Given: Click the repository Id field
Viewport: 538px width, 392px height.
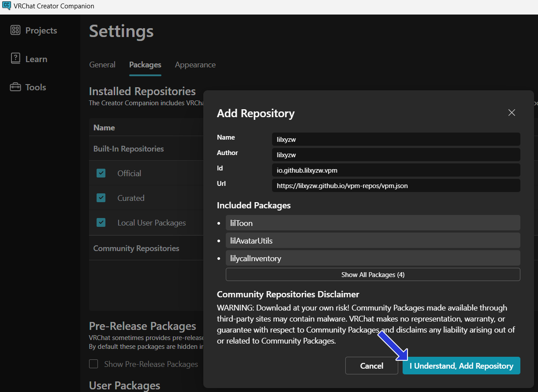Looking at the screenshot, I should [x=396, y=170].
